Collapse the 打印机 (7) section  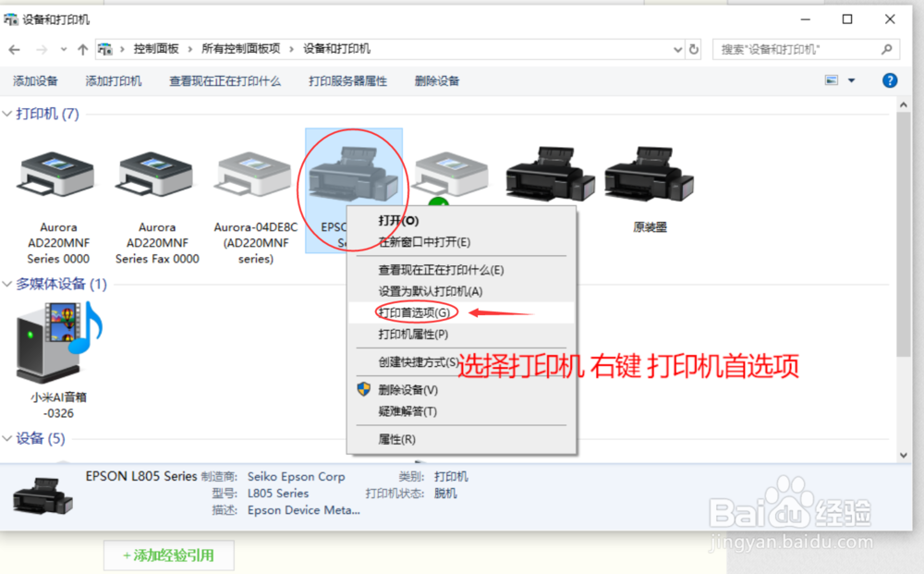pyautogui.click(x=9, y=113)
